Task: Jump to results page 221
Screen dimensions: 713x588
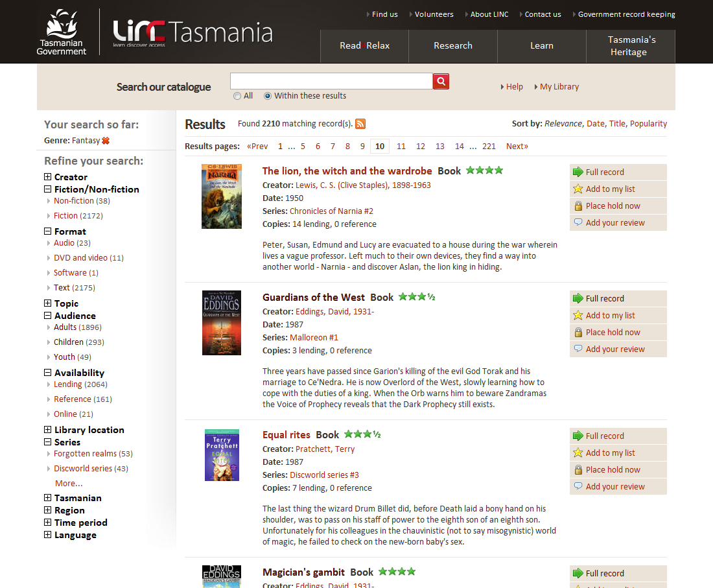Action: (x=489, y=146)
